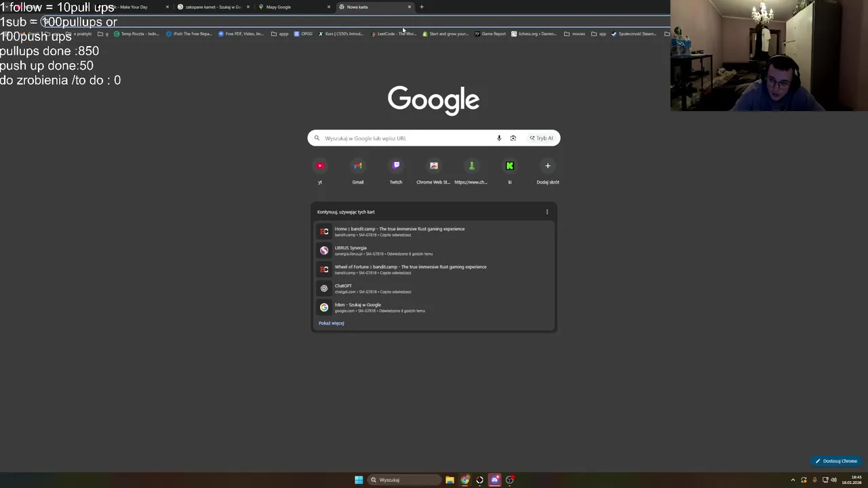Open the Game Report bookmark
The image size is (868, 488).
(x=490, y=34)
